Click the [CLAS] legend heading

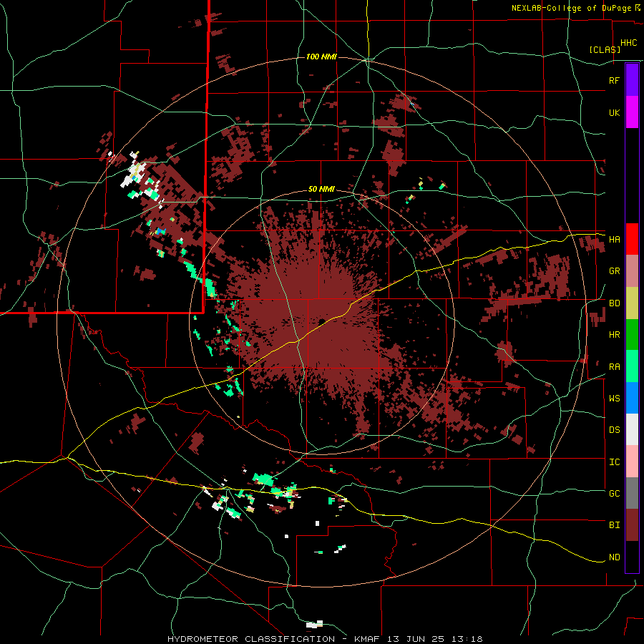point(605,49)
